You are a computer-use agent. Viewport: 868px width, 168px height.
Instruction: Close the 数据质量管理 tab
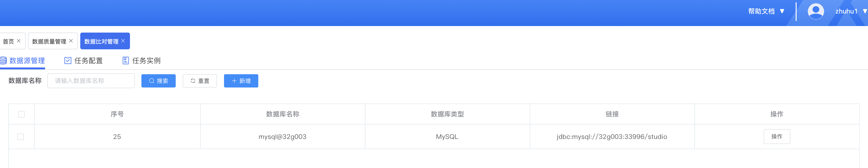click(x=71, y=41)
